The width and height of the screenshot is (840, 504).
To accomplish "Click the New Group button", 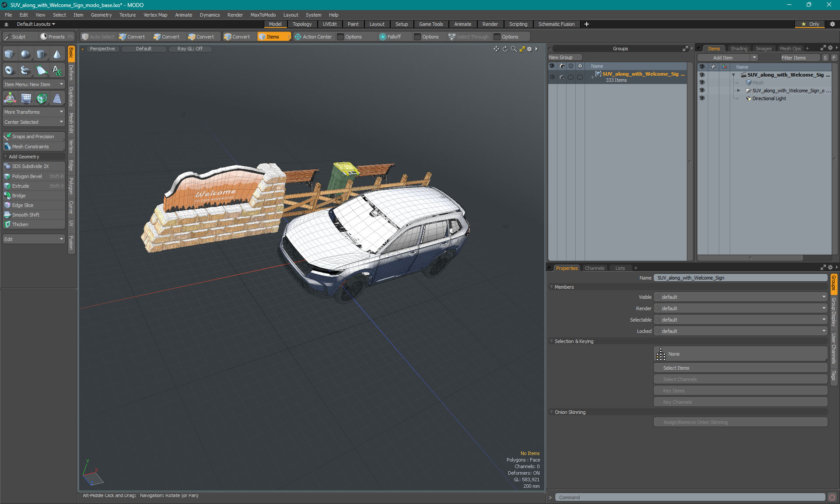I will click(565, 57).
